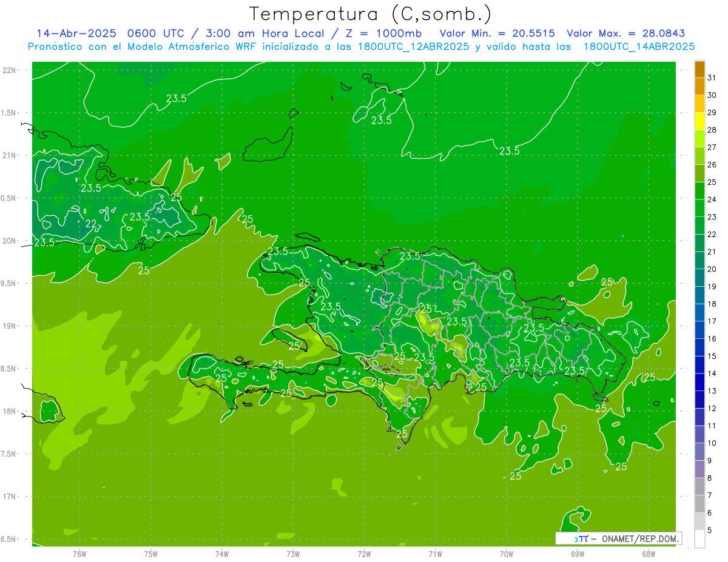The image size is (728, 562).
Task: Click the '69W' longitude axis label
Action: (578, 554)
